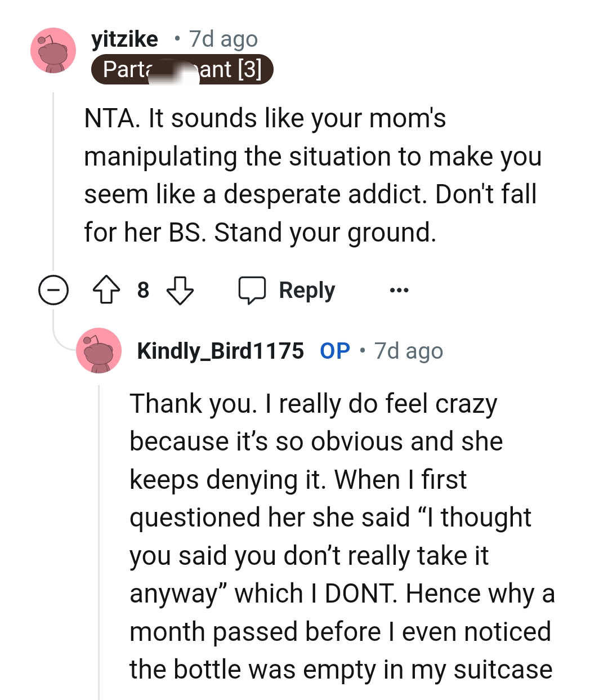608x700 pixels.
Task: Click the Reply button text
Action: click(306, 289)
